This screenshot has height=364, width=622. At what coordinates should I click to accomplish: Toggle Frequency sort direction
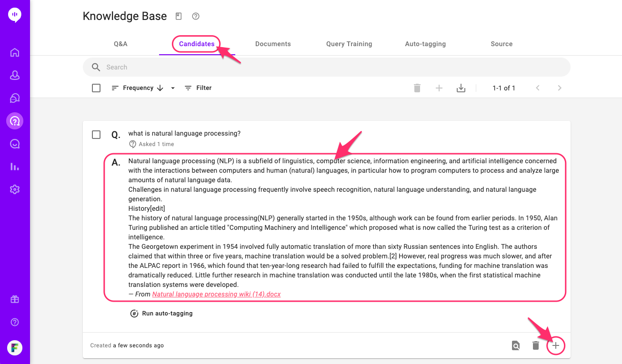coord(160,88)
